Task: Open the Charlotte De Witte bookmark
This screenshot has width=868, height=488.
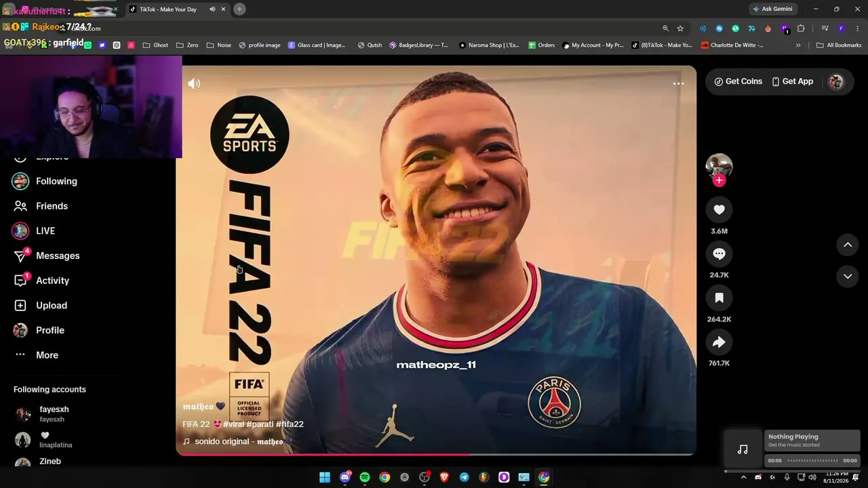Action: point(732,45)
